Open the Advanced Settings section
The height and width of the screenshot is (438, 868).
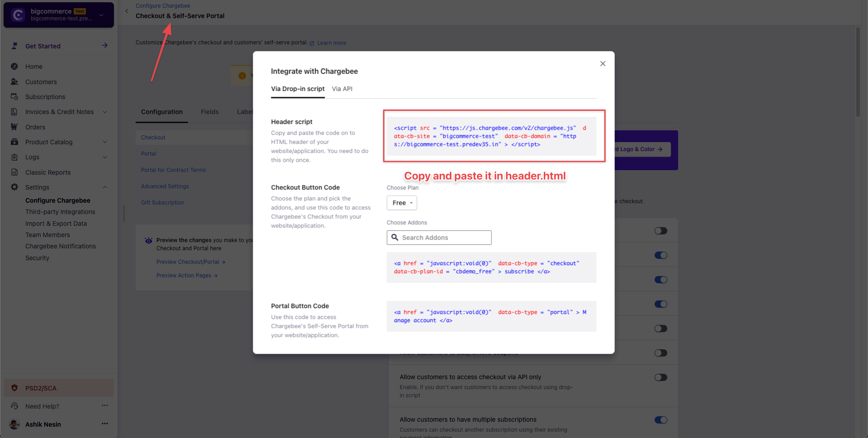pos(165,186)
